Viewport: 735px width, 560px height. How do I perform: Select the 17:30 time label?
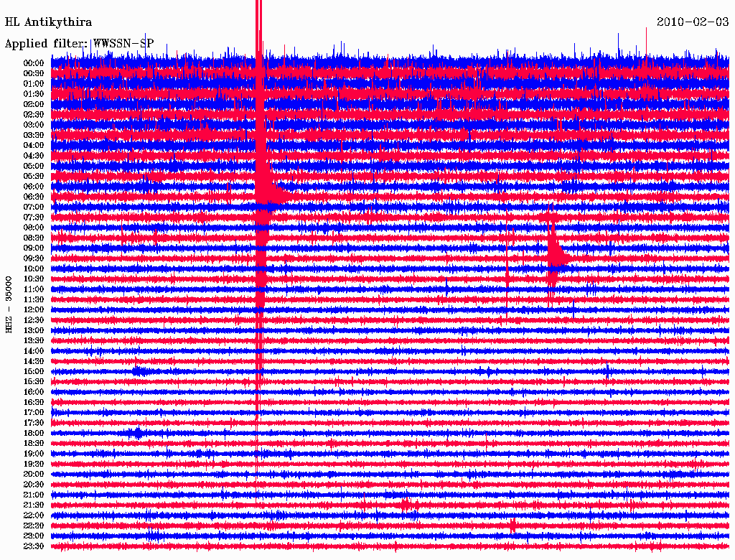(34, 423)
